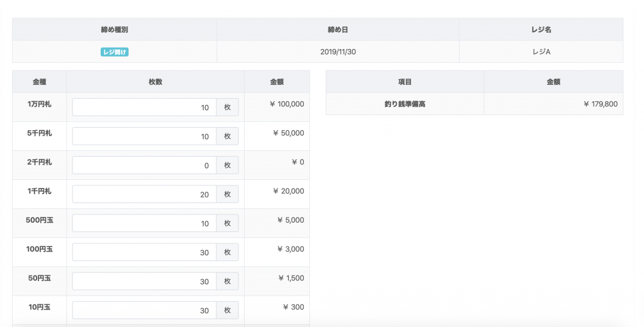Click the 500円玉 count input
Image resolution: width=644 pixels, height=327 pixels.
click(x=145, y=223)
